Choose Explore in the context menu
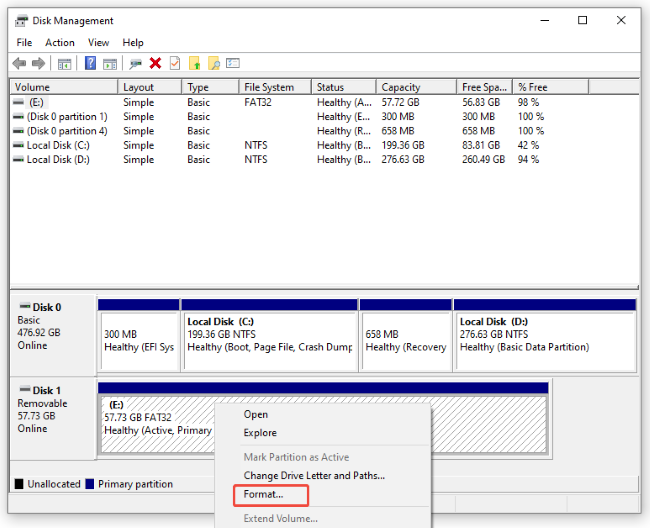650x528 pixels. click(260, 433)
